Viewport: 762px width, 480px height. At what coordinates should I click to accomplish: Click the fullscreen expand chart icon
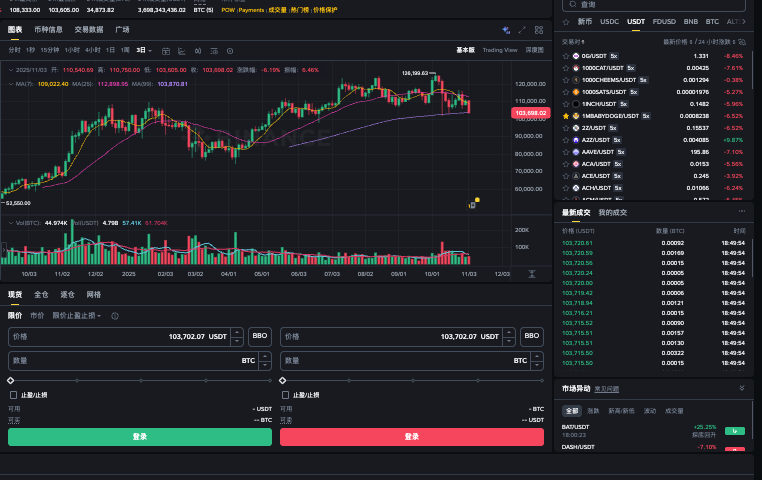[x=522, y=30]
